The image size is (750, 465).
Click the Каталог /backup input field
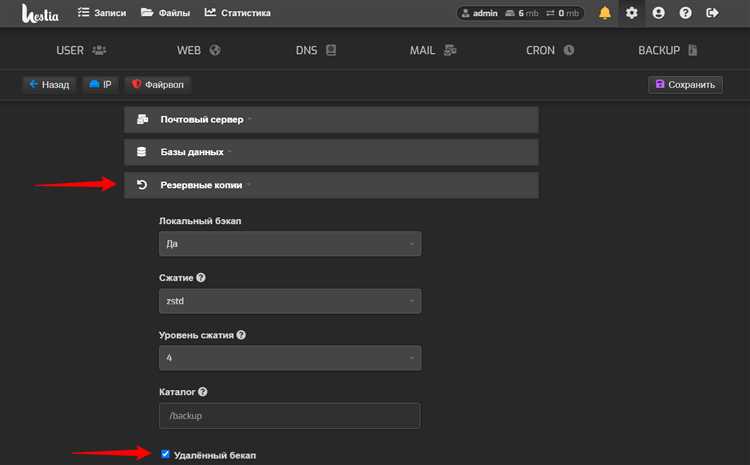click(290, 416)
